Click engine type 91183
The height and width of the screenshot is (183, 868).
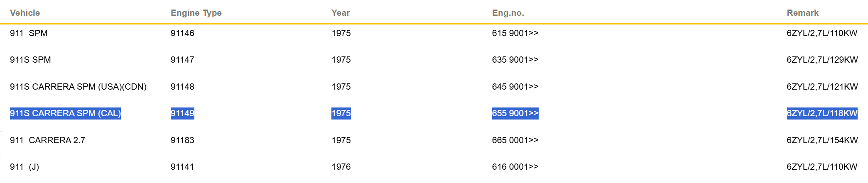[x=182, y=140]
